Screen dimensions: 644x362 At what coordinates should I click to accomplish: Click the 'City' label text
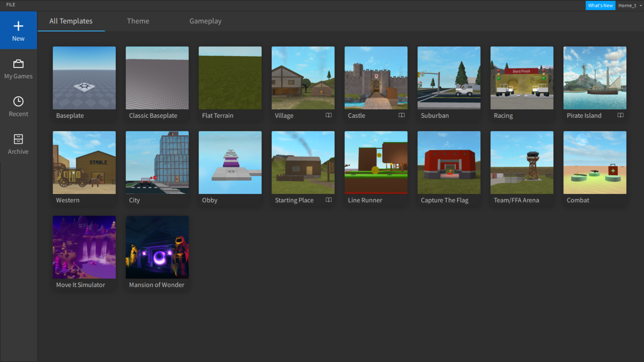[135, 200]
